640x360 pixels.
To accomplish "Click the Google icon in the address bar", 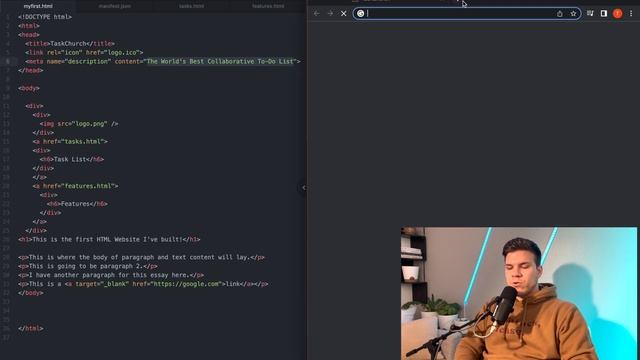I will (x=360, y=13).
